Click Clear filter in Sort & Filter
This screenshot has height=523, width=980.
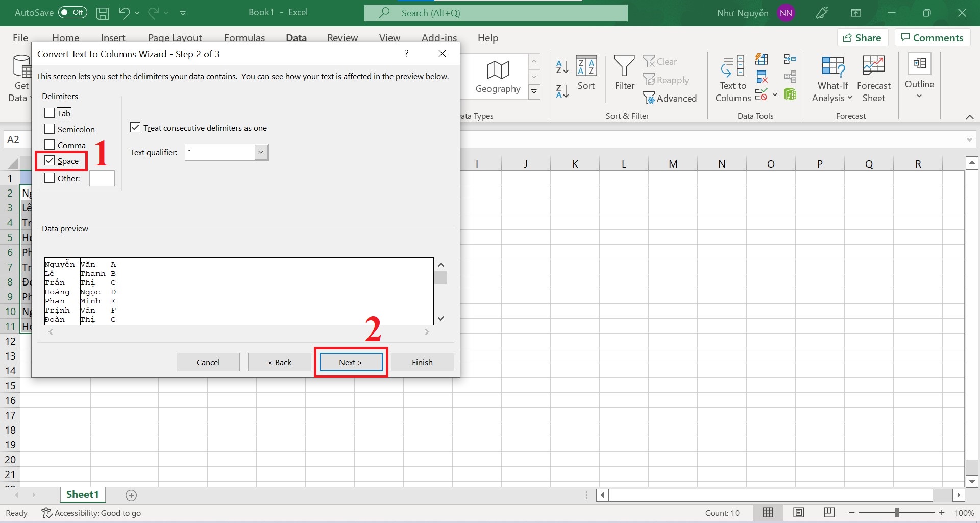(x=659, y=61)
